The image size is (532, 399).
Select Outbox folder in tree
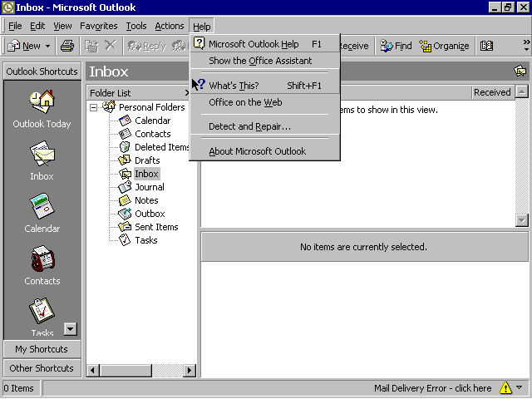coord(150,214)
